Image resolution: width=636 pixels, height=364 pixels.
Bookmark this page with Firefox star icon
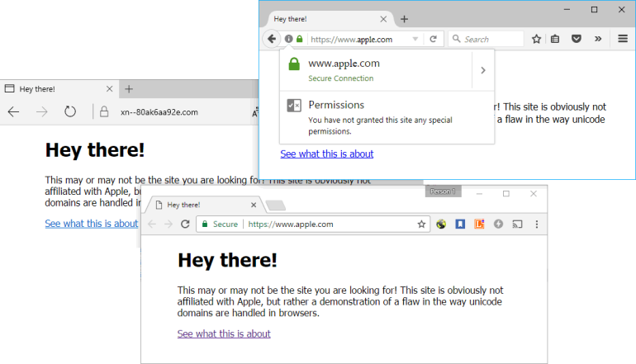coord(536,39)
